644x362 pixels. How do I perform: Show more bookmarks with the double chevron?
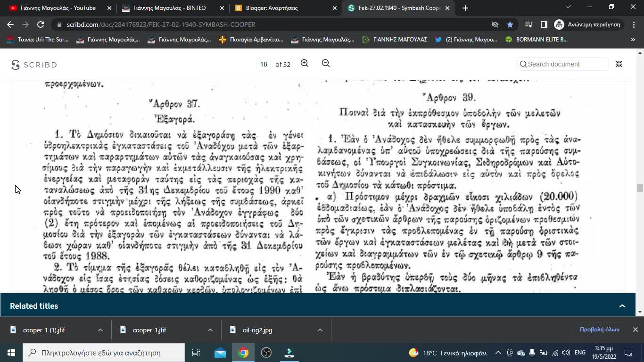(x=633, y=40)
